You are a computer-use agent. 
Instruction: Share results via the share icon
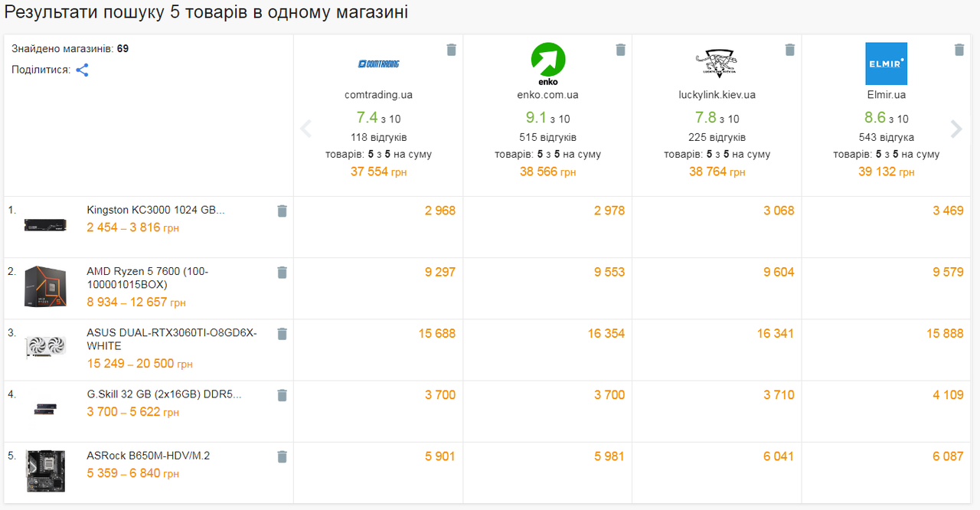(82, 70)
